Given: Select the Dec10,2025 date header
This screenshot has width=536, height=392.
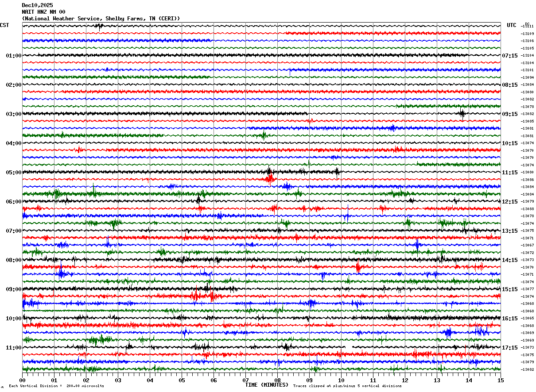Looking at the screenshot, I should tap(37, 5).
